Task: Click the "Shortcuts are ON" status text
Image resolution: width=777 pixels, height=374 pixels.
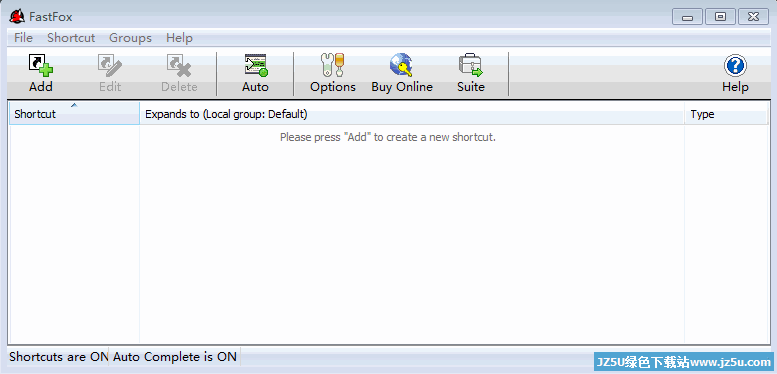Action: (x=58, y=356)
